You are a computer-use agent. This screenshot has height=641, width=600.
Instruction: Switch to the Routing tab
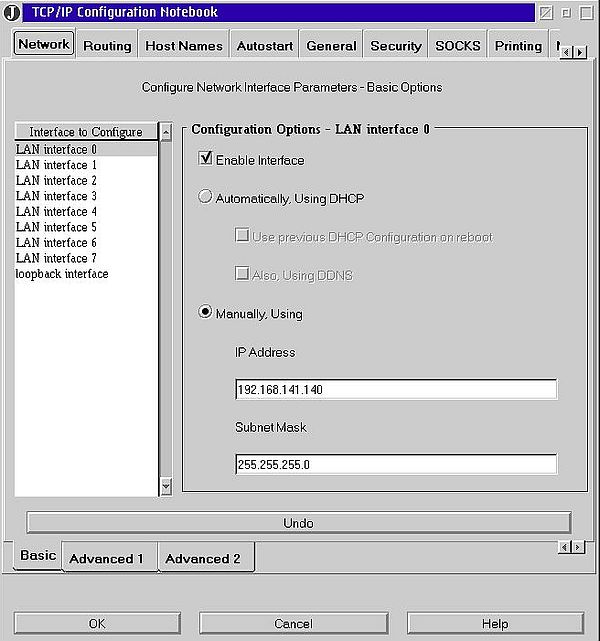(107, 46)
